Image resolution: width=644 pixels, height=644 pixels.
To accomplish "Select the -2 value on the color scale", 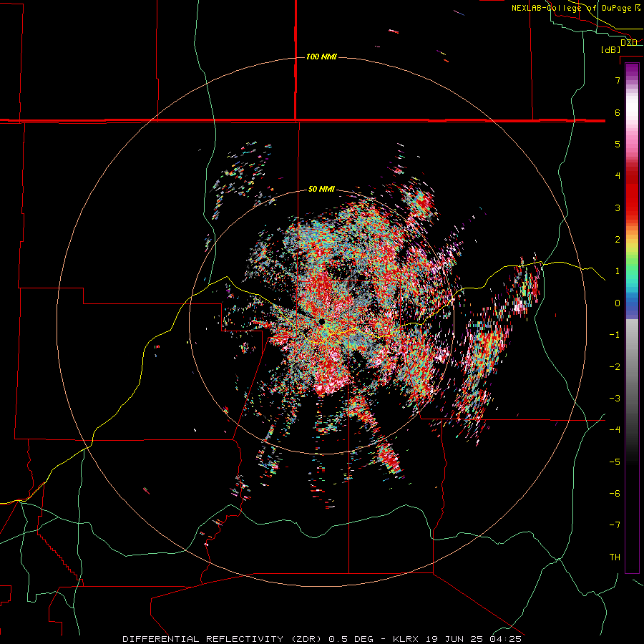I will pyautogui.click(x=615, y=366).
